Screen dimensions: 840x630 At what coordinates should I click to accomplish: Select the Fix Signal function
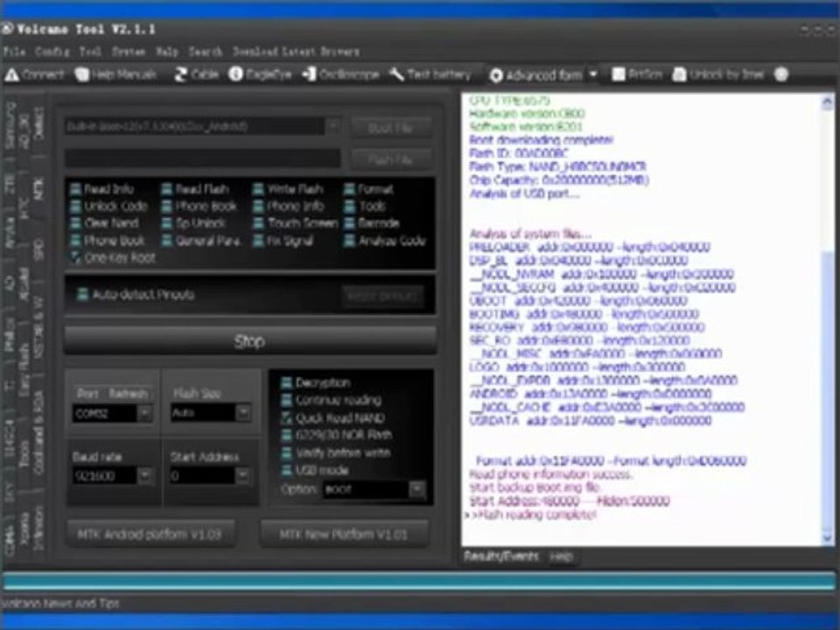click(x=283, y=241)
